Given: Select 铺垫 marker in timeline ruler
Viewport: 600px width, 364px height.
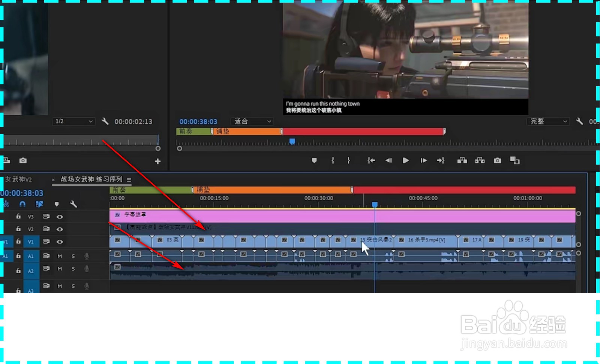Looking at the screenshot, I should (x=273, y=190).
